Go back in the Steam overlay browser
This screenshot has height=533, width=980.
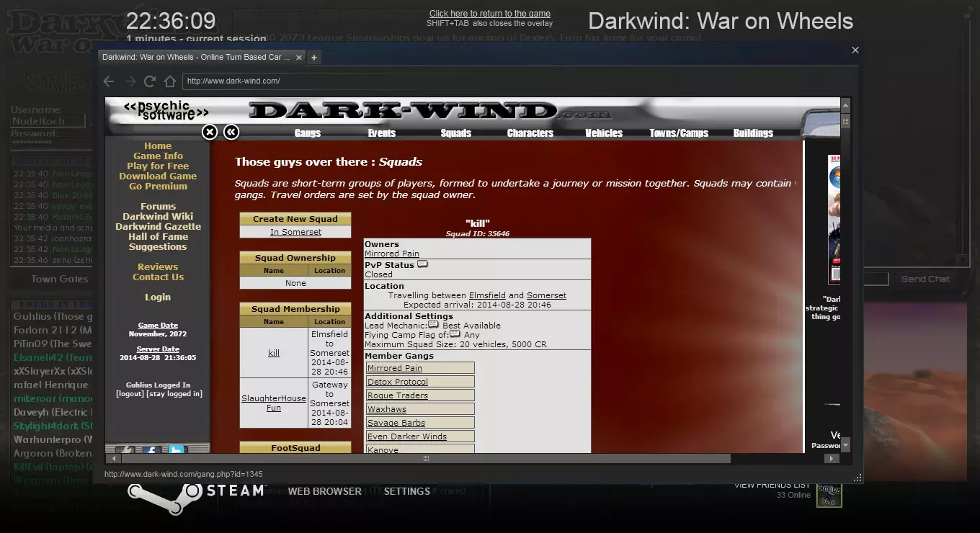pos(108,81)
